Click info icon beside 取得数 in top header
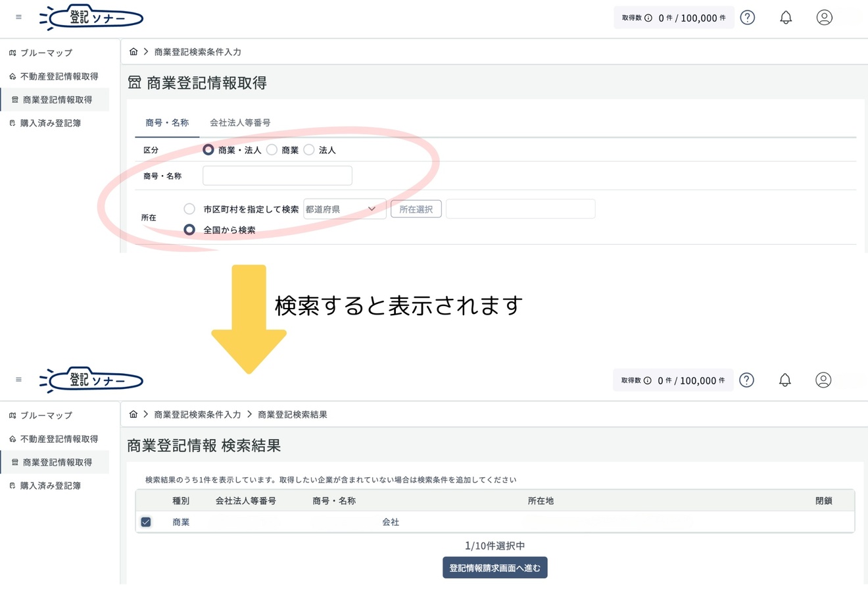Viewport: 868px width, 614px height. pos(648,18)
